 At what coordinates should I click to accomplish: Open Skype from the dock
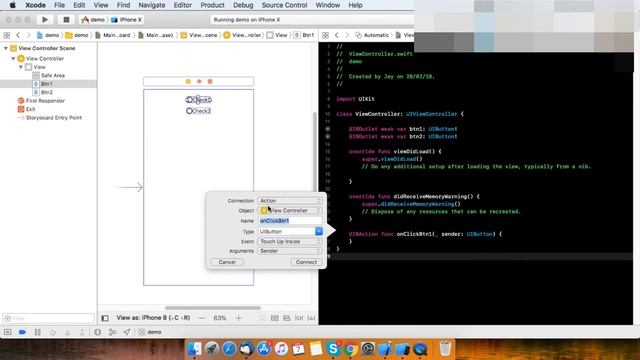333,349
